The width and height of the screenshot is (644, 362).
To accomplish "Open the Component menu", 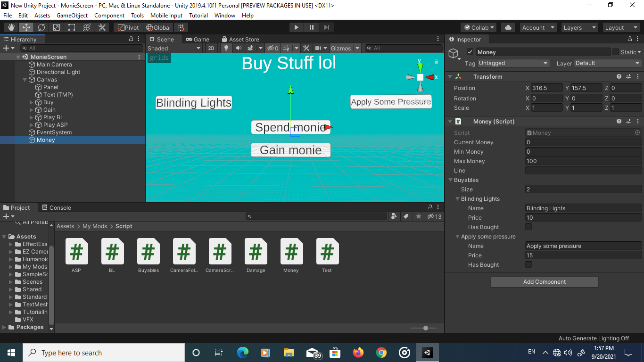I will click(x=109, y=15).
